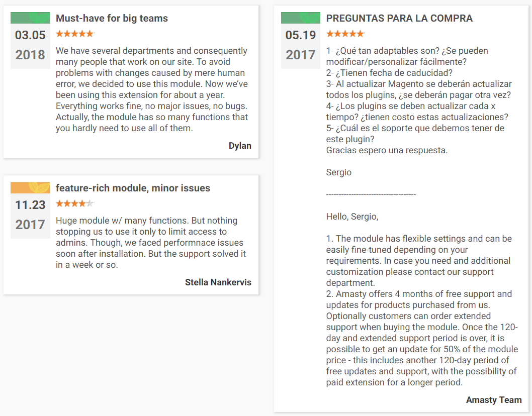Image resolution: width=532 pixels, height=416 pixels.
Task: Click the green badge on the Sergio review
Action: (x=301, y=18)
